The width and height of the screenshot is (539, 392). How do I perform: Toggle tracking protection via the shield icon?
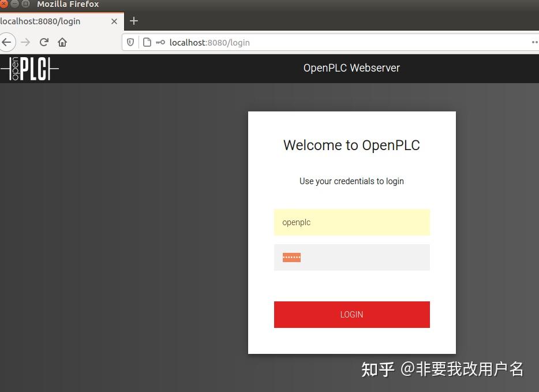pyautogui.click(x=131, y=42)
